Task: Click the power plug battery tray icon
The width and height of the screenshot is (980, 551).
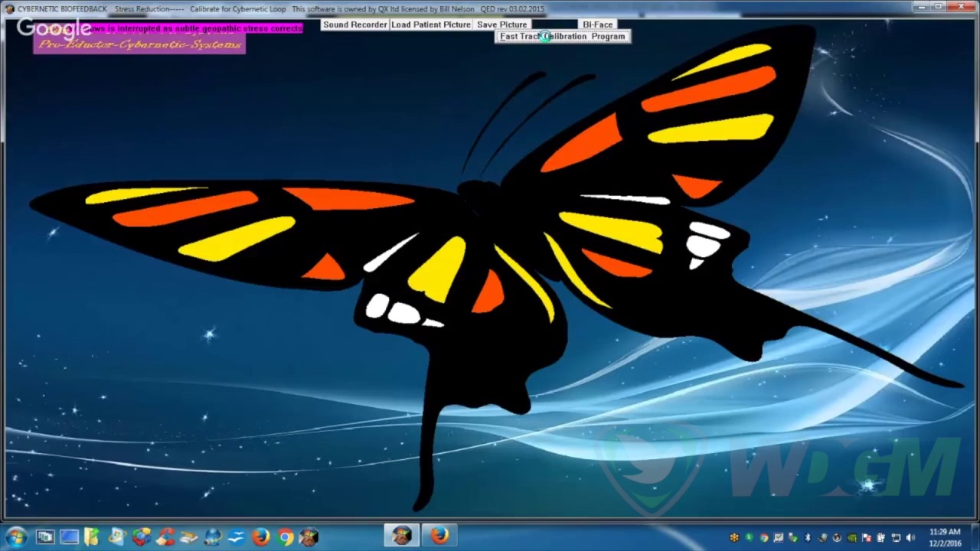Action: [x=881, y=538]
